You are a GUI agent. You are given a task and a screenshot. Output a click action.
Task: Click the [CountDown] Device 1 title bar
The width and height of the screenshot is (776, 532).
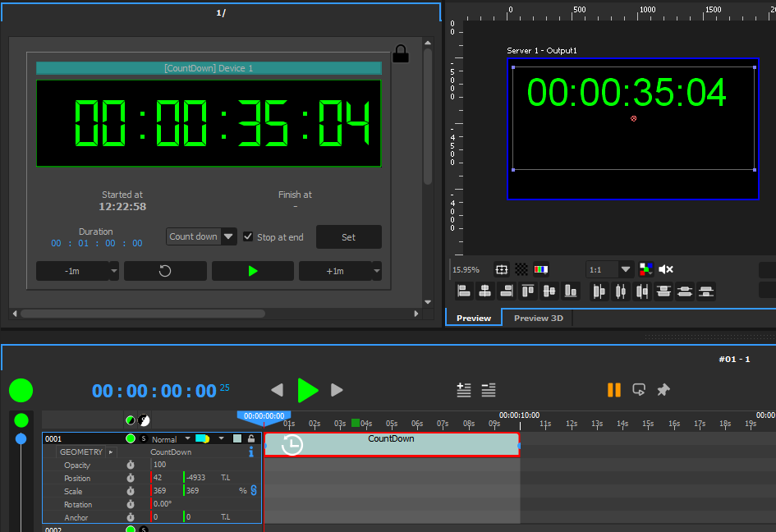tap(209, 68)
